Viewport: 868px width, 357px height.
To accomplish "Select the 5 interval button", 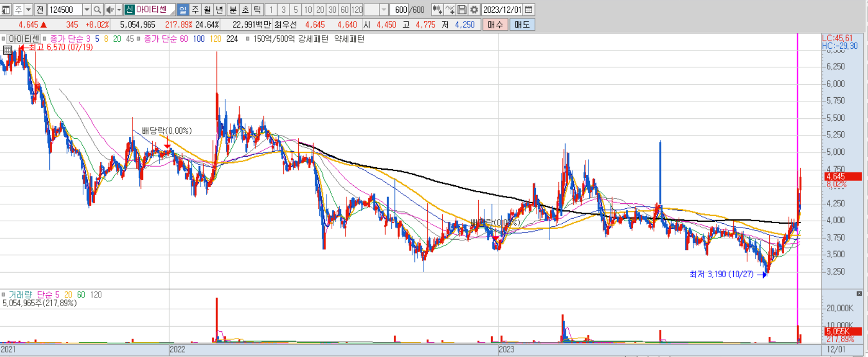I will [296, 9].
